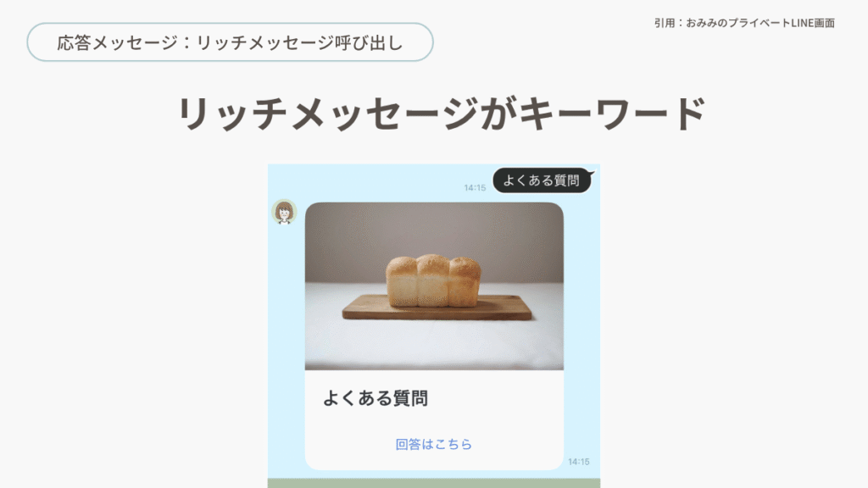Tap the dark よくある質問 sent message bubble
The image size is (868, 488).
pos(542,180)
